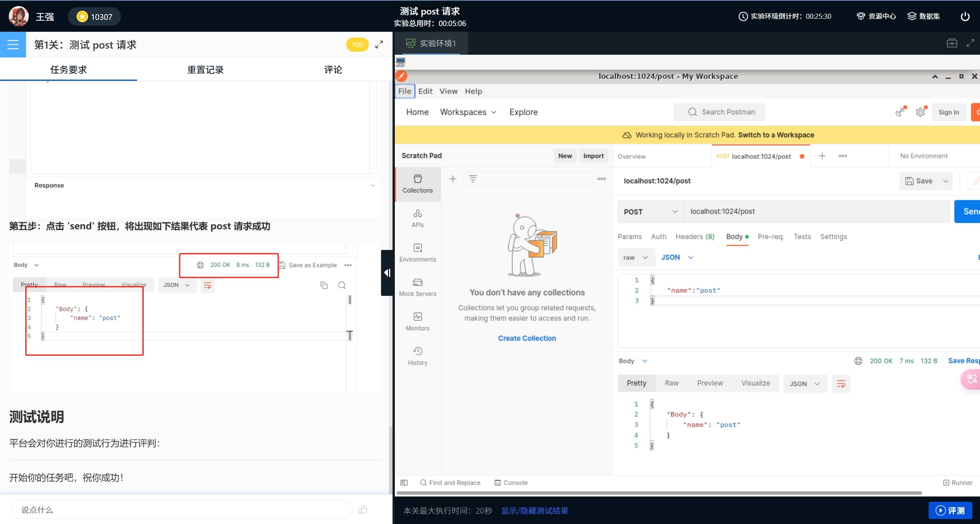Viewport: 980px width, 524px height.
Task: Click the Mock Servers icon in sidebar
Action: [417, 287]
